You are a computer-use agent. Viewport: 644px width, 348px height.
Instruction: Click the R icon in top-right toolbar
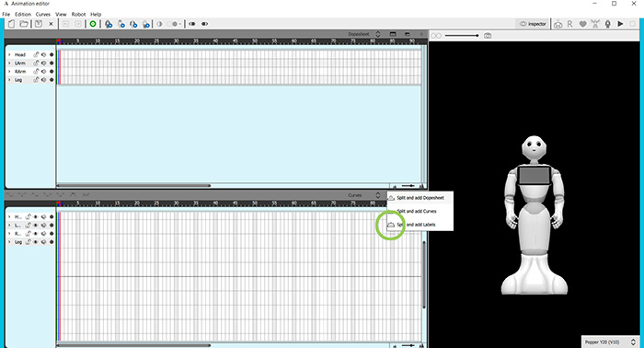pos(570,24)
